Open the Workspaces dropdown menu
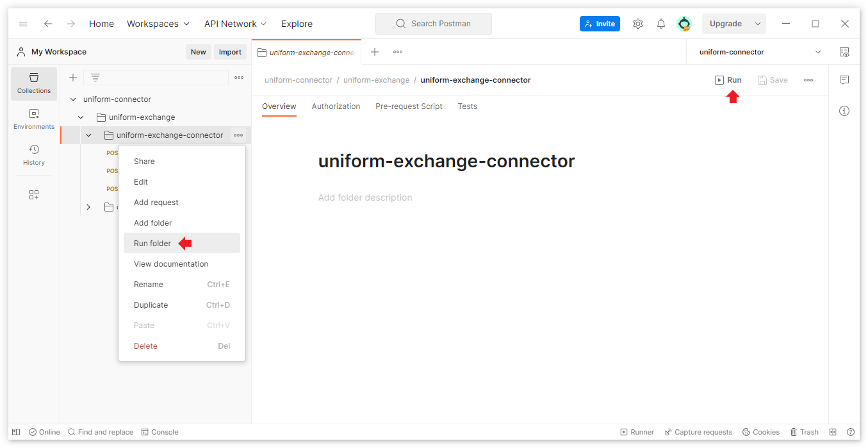This screenshot has height=448, width=868. (x=158, y=24)
